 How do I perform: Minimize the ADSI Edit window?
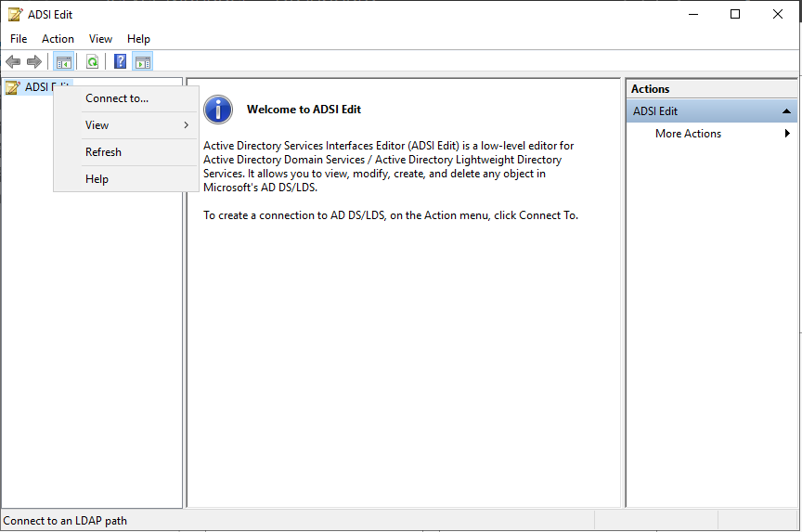[x=693, y=14]
